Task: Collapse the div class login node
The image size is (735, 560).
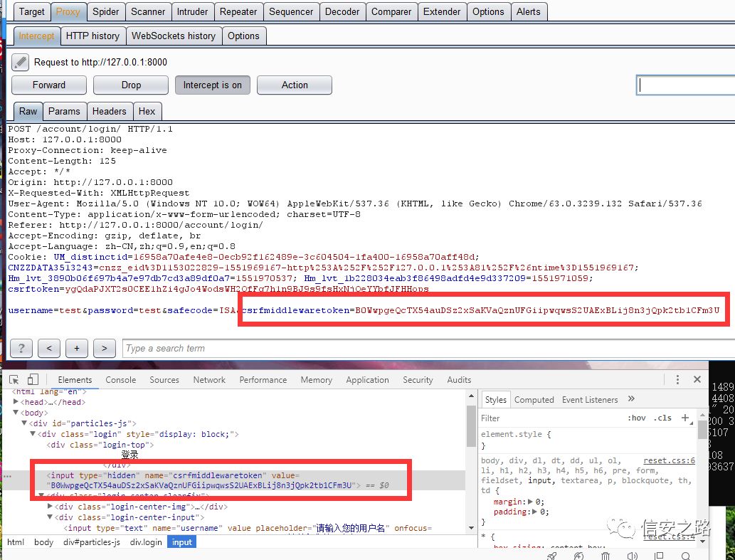Action: point(33,434)
